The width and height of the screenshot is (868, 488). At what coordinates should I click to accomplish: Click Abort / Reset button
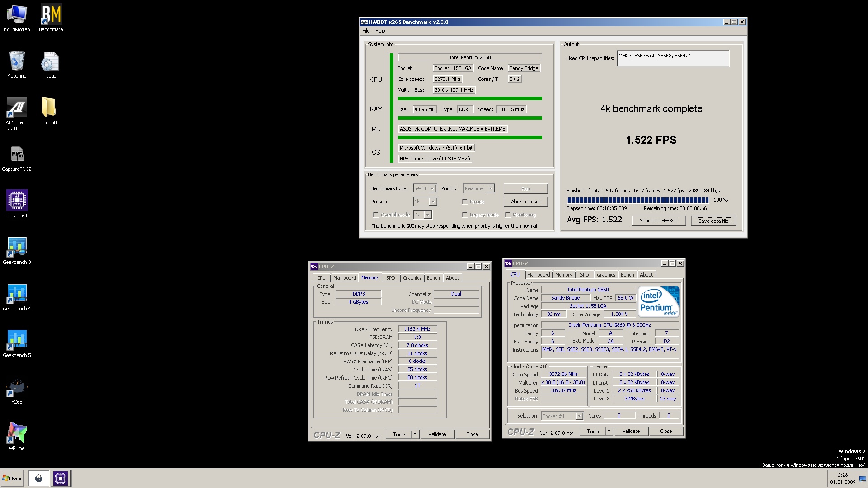(525, 202)
